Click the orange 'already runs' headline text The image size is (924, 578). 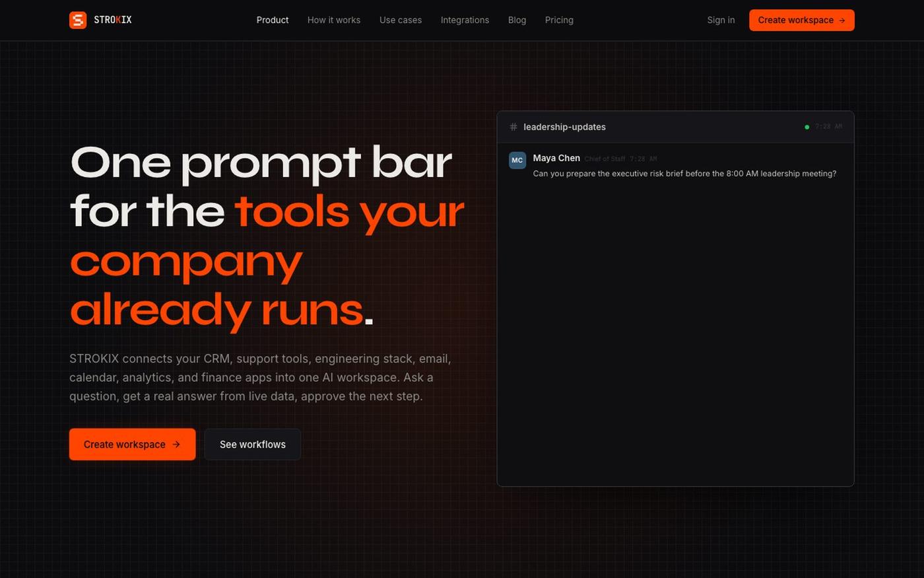click(216, 310)
